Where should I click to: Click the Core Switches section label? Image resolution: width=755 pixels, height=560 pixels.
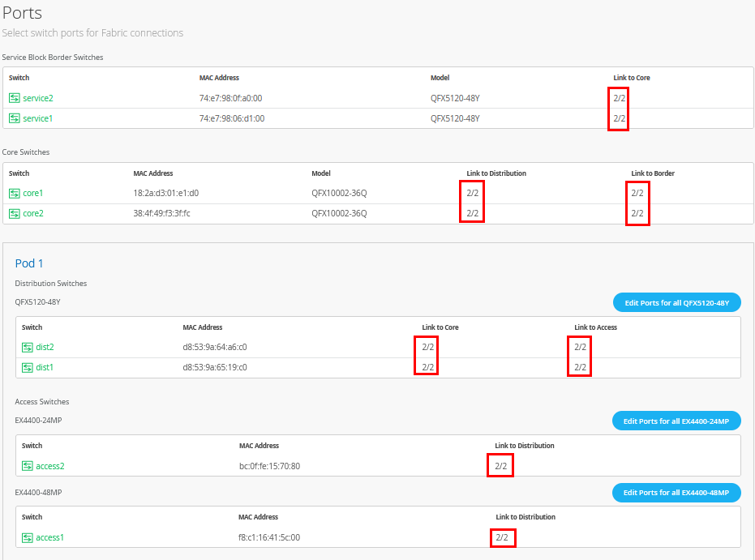[25, 152]
